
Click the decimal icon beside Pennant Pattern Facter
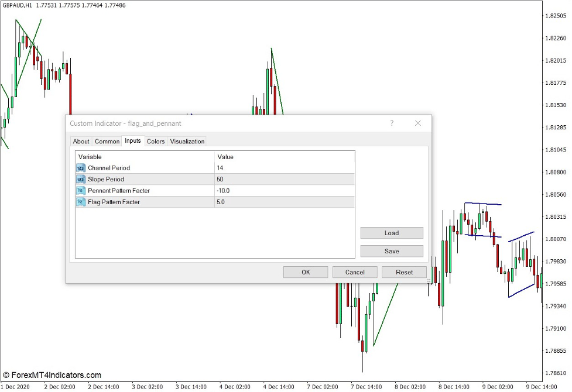click(x=80, y=190)
